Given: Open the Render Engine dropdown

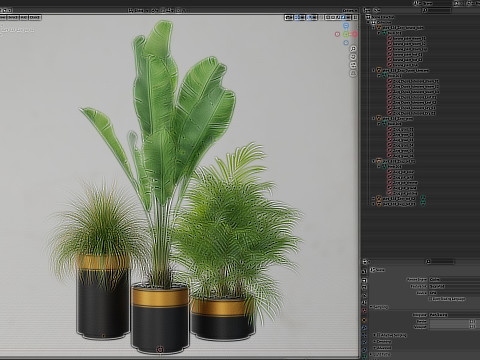Looking at the screenshot, I should pyautogui.click(x=454, y=279).
